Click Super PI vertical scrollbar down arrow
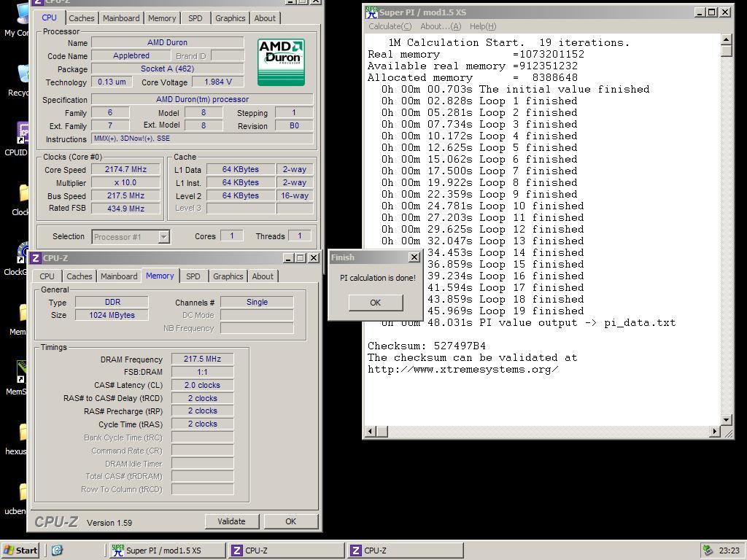 pyautogui.click(x=726, y=419)
